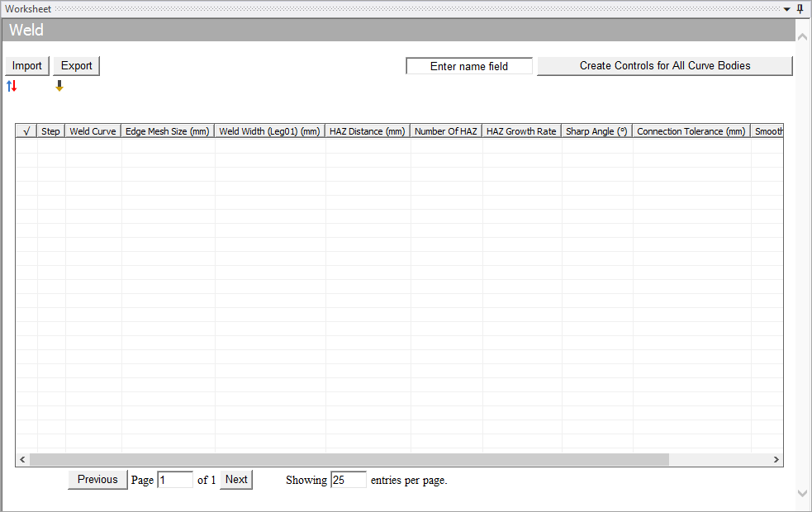Click the Import button
Image resolution: width=812 pixels, height=512 pixels.
click(x=27, y=66)
